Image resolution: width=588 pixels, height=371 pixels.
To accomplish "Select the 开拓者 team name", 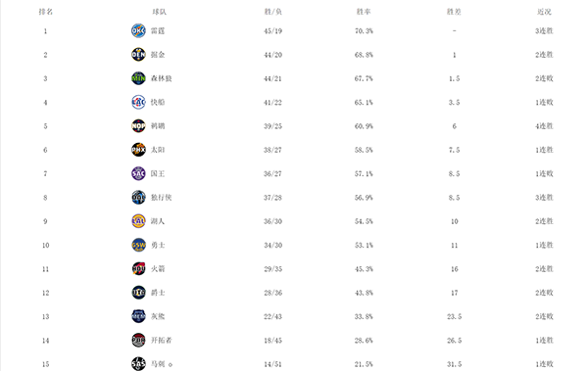I will pos(162,341).
